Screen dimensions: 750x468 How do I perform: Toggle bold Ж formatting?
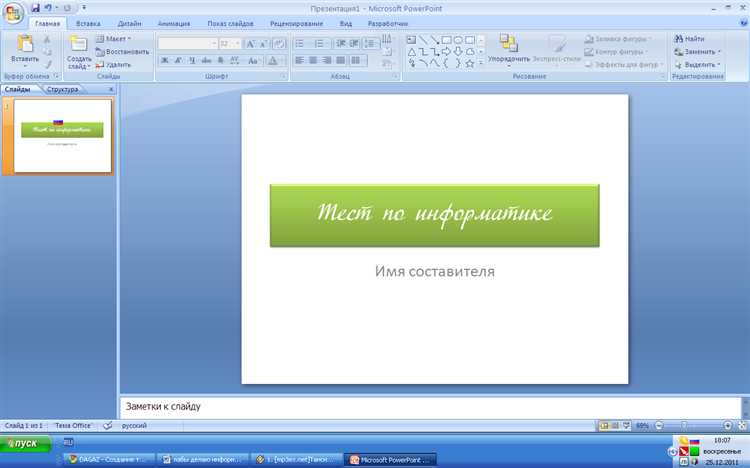coord(165,60)
